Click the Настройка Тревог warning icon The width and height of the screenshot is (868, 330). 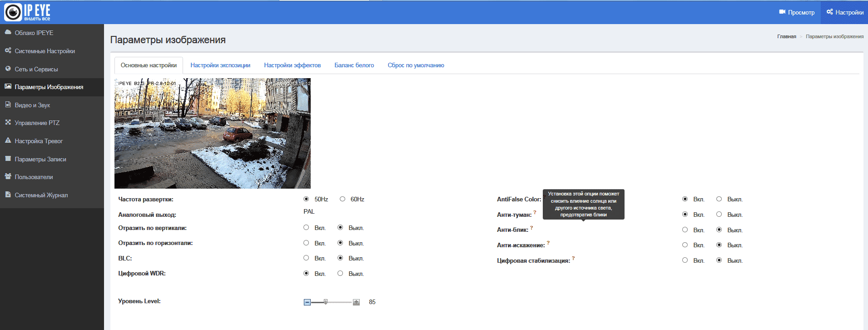click(x=8, y=140)
